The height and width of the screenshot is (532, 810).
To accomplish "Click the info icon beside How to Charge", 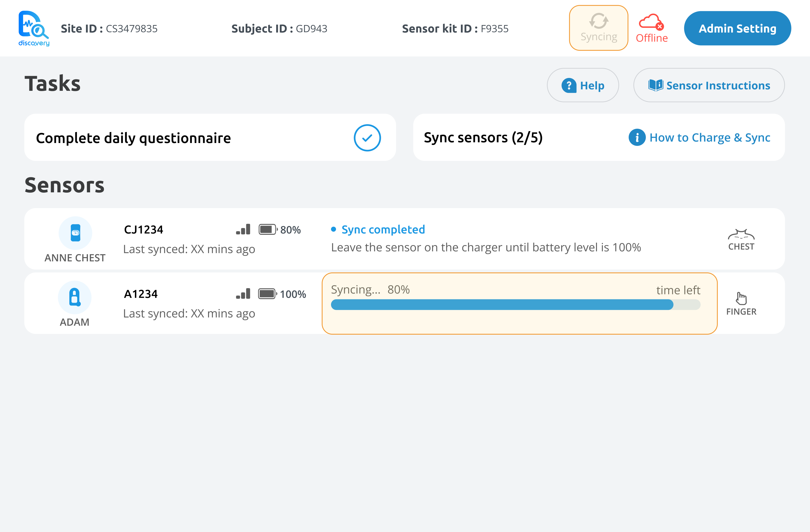I will pyautogui.click(x=637, y=138).
